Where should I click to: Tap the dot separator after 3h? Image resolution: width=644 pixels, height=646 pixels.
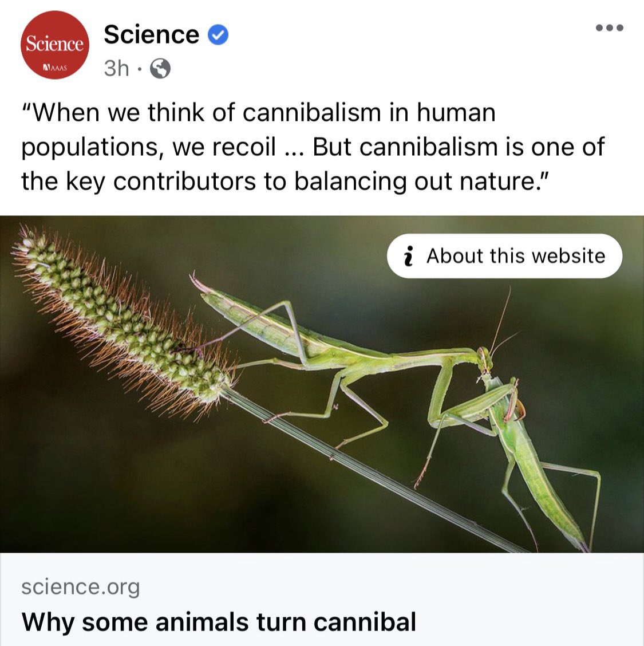(139, 69)
